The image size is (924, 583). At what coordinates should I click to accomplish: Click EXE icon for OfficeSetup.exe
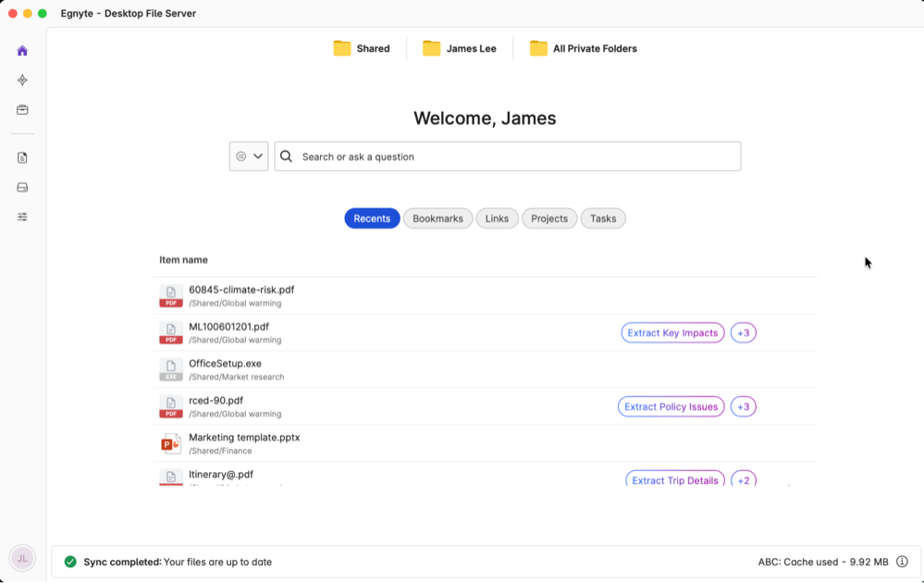point(171,369)
